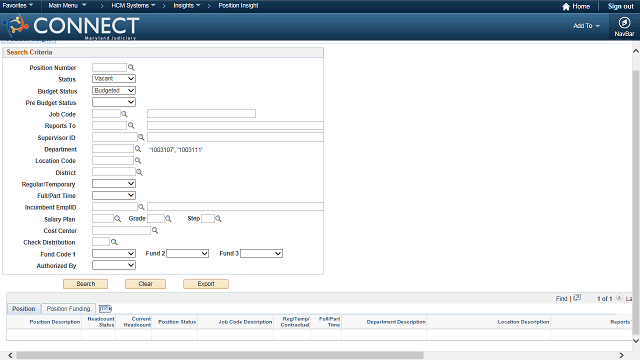
Task: Click the '1003107', '1003111' department text
Action: coord(176,150)
